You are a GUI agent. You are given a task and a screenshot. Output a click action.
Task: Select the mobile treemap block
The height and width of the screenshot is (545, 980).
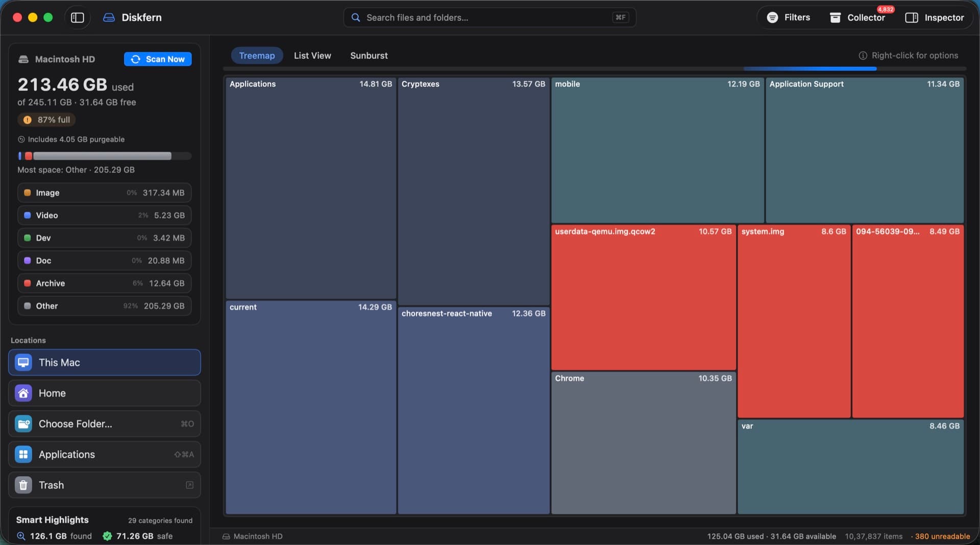(x=657, y=150)
